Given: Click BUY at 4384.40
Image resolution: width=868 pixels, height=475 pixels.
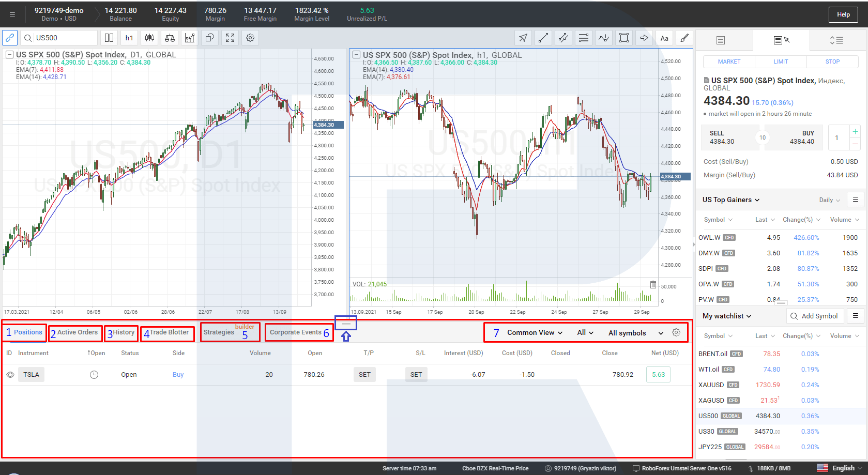Looking at the screenshot, I should (794, 137).
